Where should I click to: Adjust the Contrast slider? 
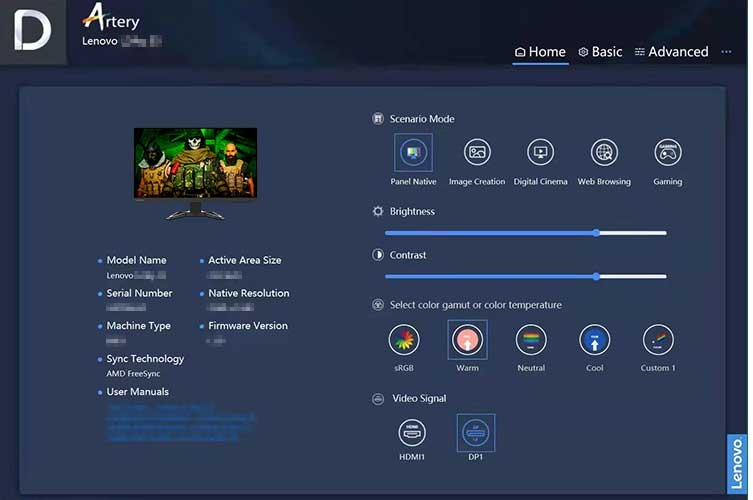[x=525, y=277]
